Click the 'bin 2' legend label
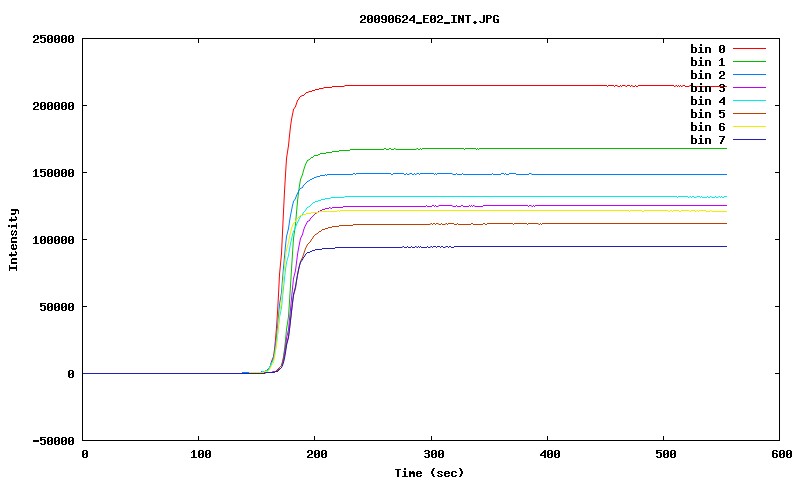The image size is (800, 480). 708,75
